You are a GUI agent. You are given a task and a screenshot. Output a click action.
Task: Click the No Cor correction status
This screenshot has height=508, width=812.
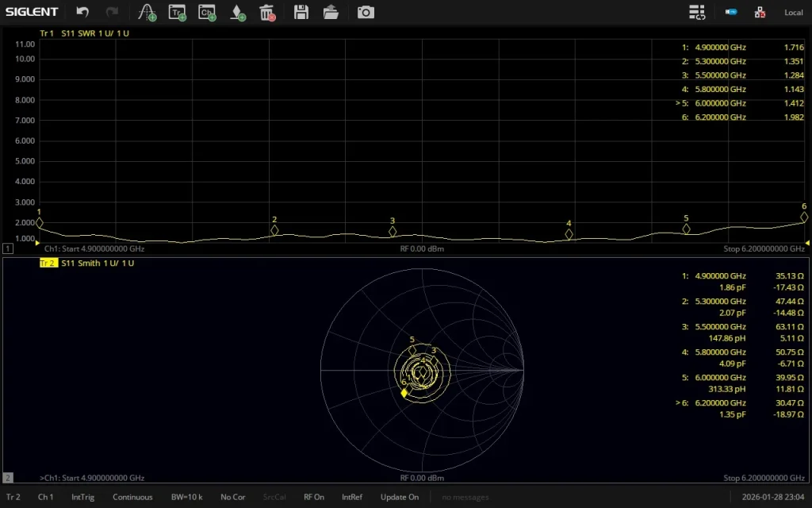point(232,497)
